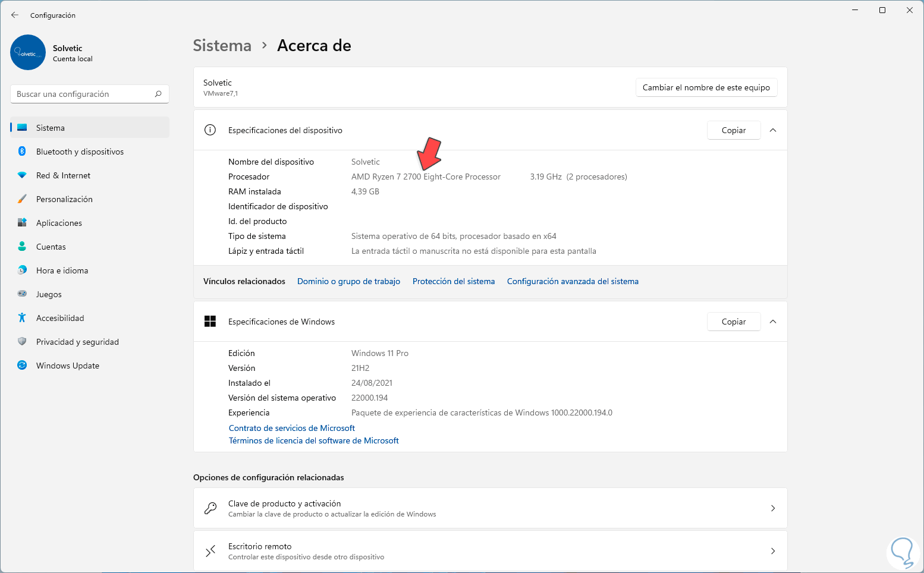Image resolution: width=924 pixels, height=573 pixels.
Task: Select Red & Internet in sidebar
Action: (90, 175)
